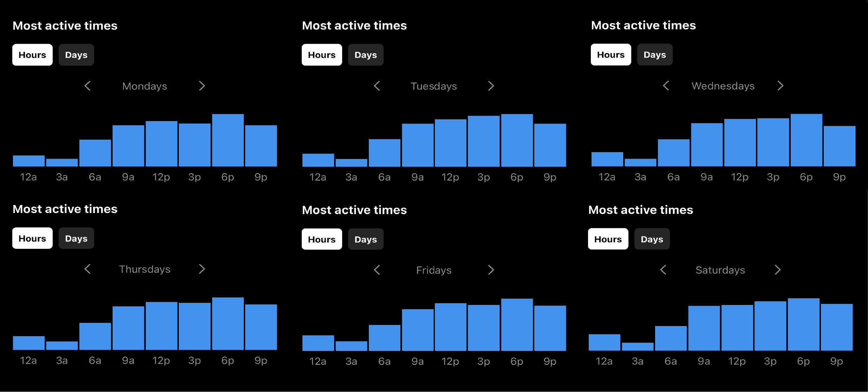Switch to Hours view on Wednesdays
868x392 pixels.
pos(610,54)
